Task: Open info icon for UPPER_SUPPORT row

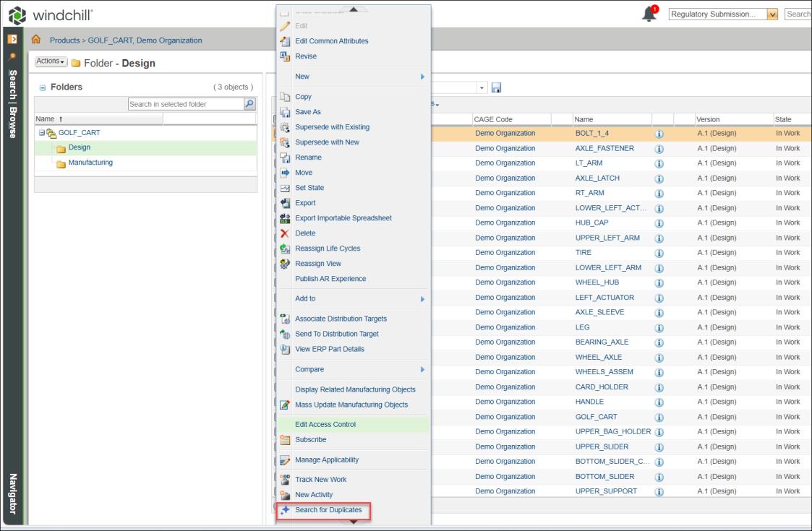Action: 659,492
